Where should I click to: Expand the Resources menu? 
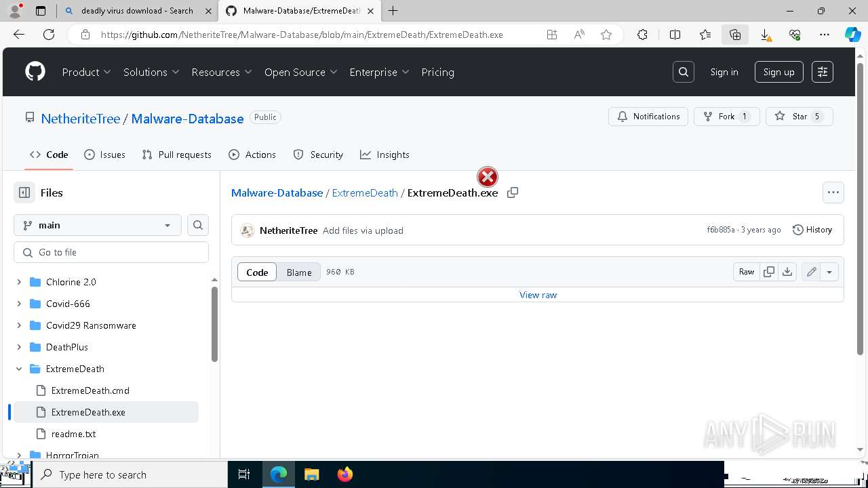click(222, 72)
